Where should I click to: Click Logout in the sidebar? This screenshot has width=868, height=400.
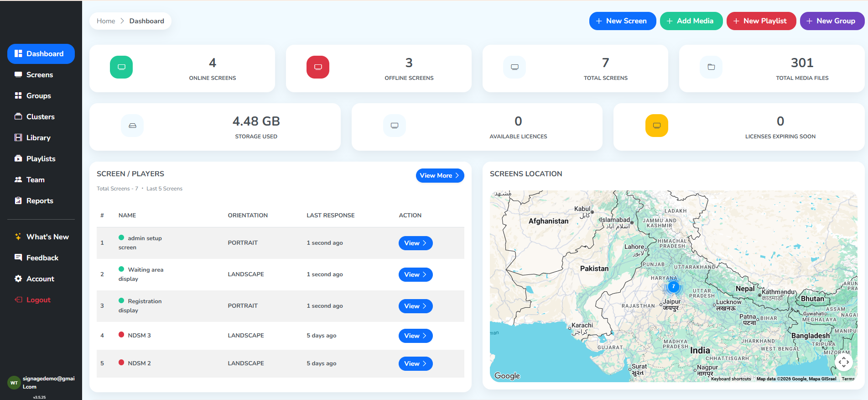tap(41, 300)
